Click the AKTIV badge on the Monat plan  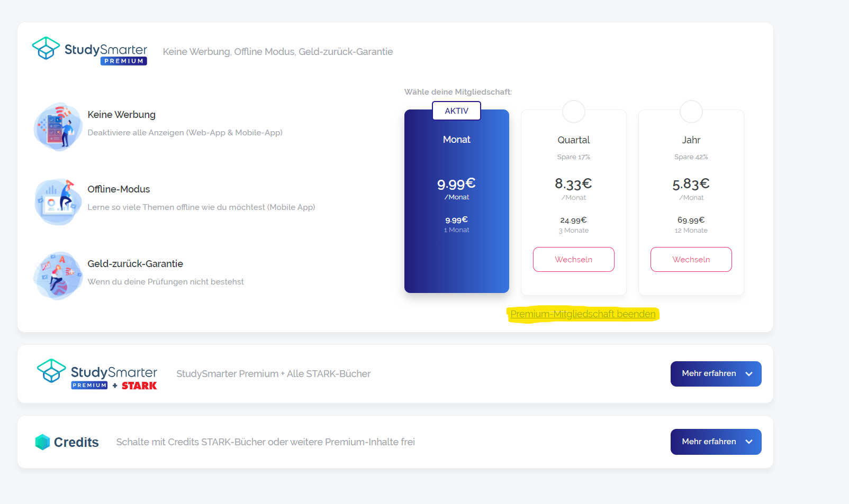coord(456,111)
